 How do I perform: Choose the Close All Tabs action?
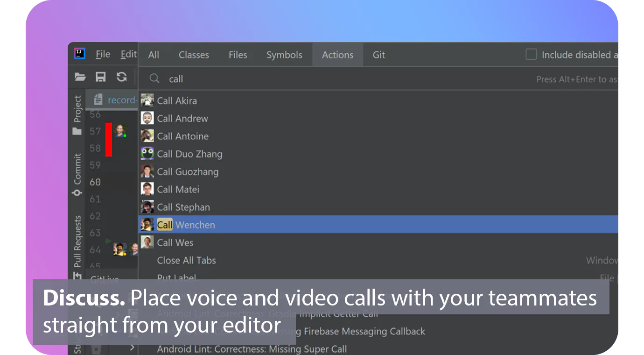tap(378, 260)
